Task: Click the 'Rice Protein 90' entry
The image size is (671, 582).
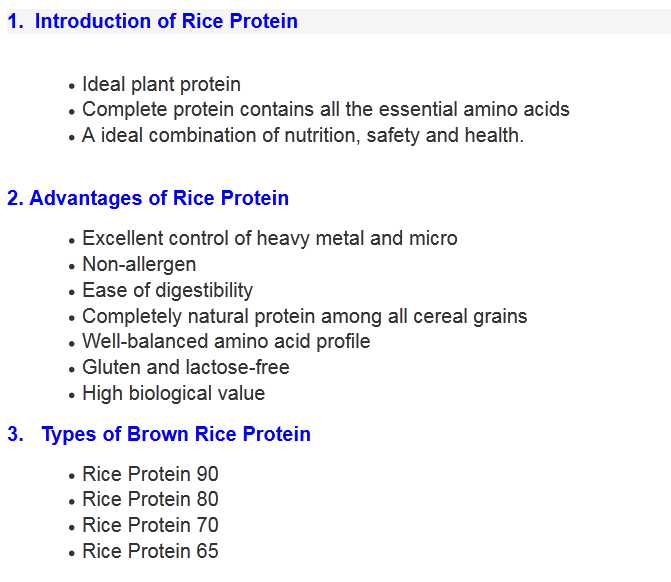Action: 150,474
